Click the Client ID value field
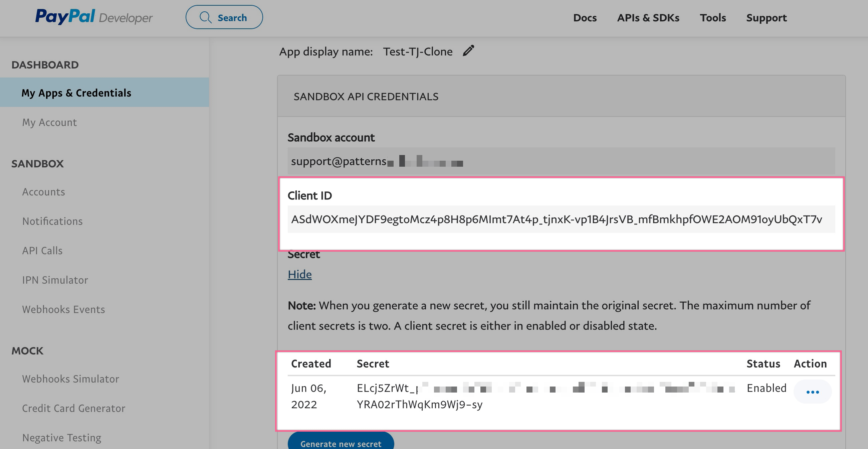This screenshot has height=449, width=868. point(556,219)
